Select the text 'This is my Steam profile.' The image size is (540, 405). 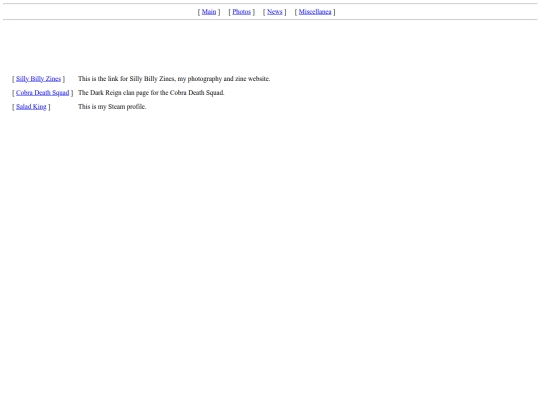(112, 107)
